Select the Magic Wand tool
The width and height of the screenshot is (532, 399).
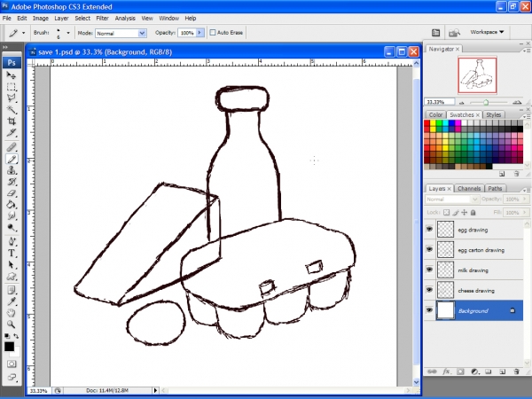pos(12,110)
